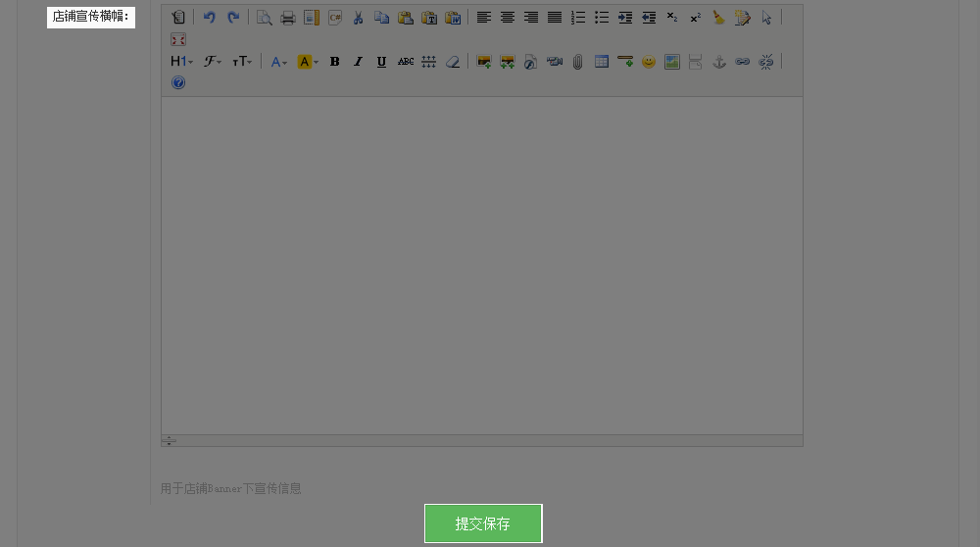Toggle underline formatting

click(381, 62)
